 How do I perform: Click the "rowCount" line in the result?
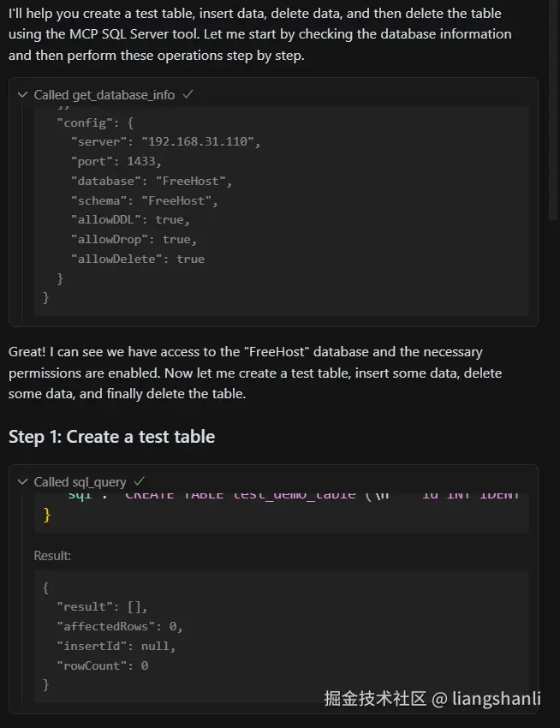point(102,665)
